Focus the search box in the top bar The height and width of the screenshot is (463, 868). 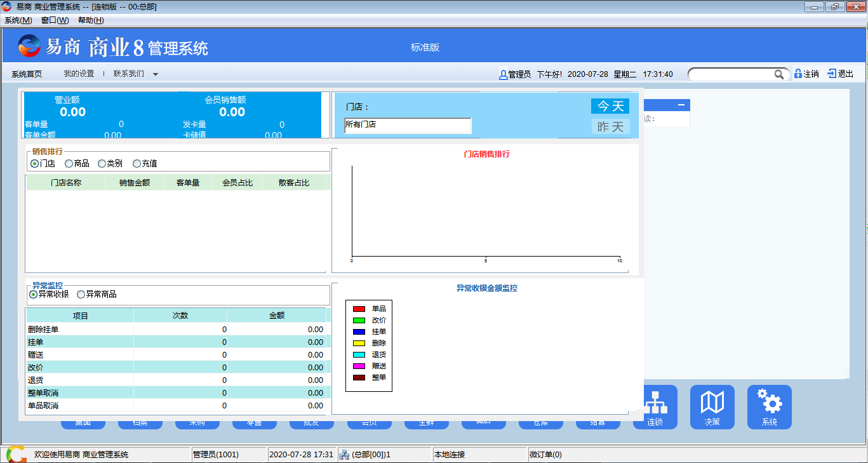(731, 74)
